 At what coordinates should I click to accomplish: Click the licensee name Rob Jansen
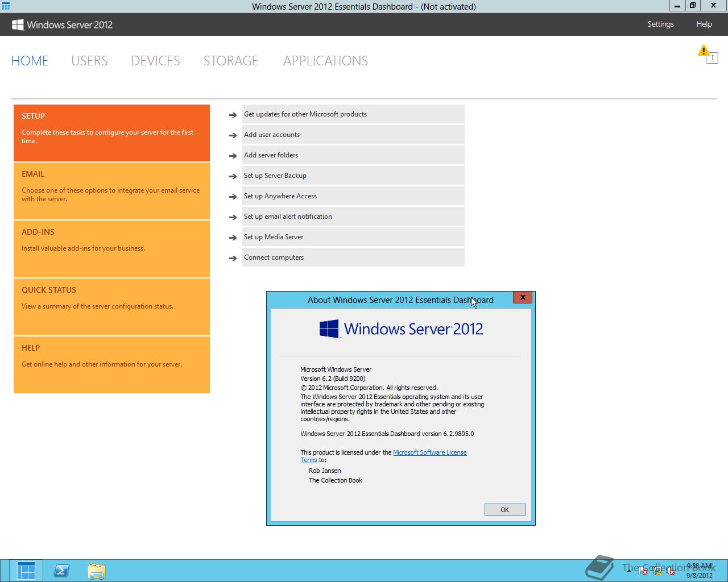pyautogui.click(x=325, y=471)
